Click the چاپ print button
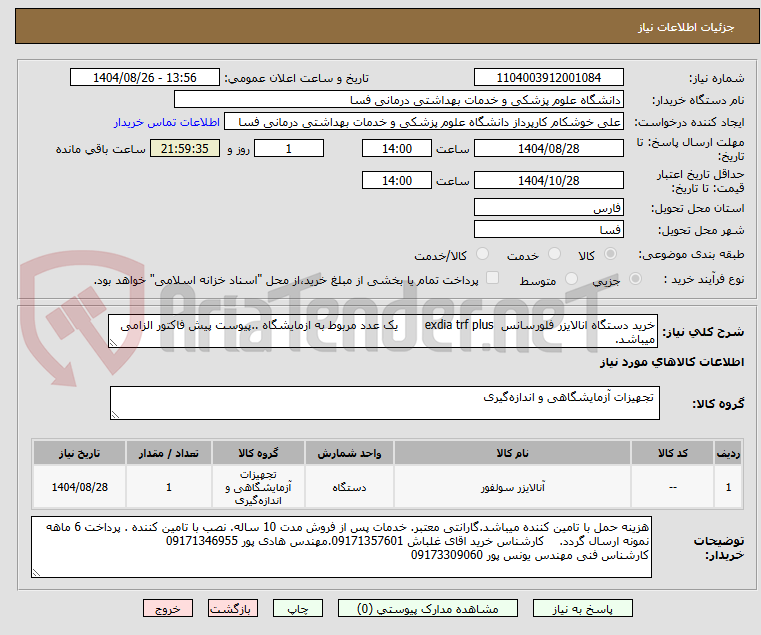The height and width of the screenshot is (635, 761). coord(298,608)
